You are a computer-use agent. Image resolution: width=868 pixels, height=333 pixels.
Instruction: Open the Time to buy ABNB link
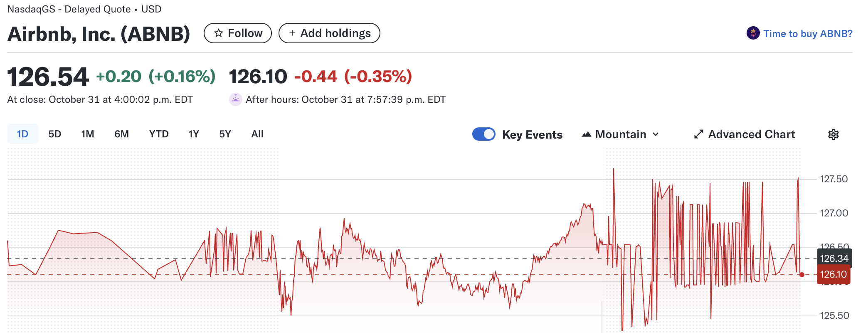[808, 34]
